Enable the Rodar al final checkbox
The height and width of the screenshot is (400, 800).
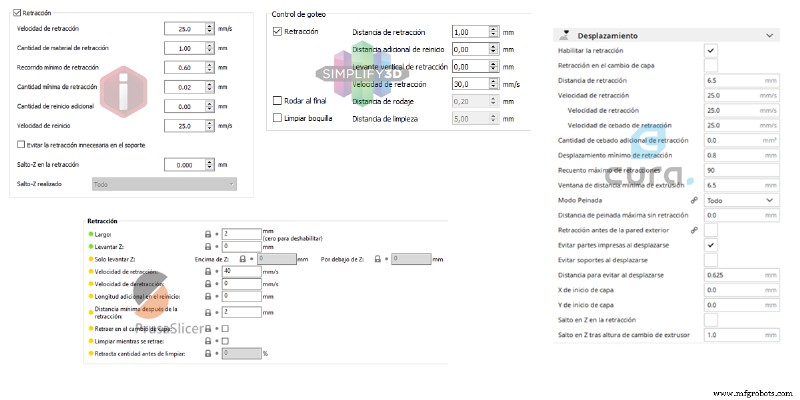click(x=278, y=101)
